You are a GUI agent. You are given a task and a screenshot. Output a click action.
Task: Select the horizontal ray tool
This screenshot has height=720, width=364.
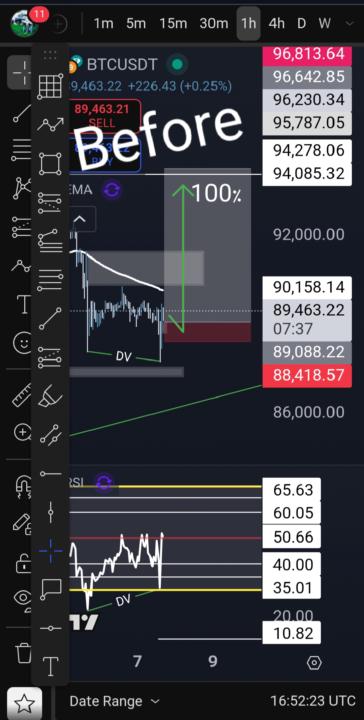pos(50,473)
